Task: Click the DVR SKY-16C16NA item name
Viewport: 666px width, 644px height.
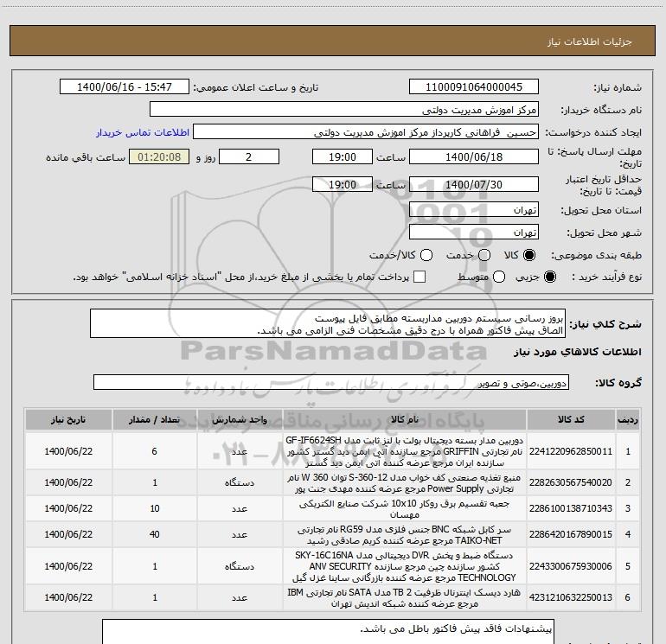Action: pos(405,566)
